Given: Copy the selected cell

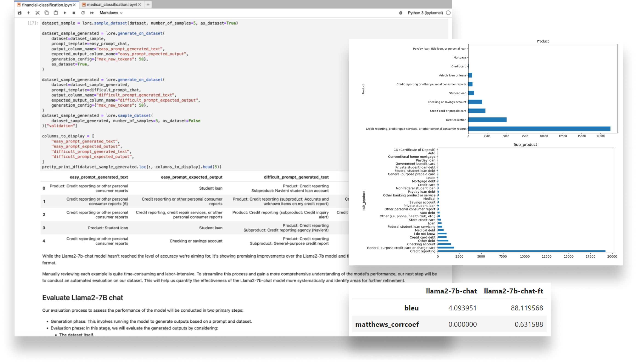Looking at the screenshot, I should 46,13.
